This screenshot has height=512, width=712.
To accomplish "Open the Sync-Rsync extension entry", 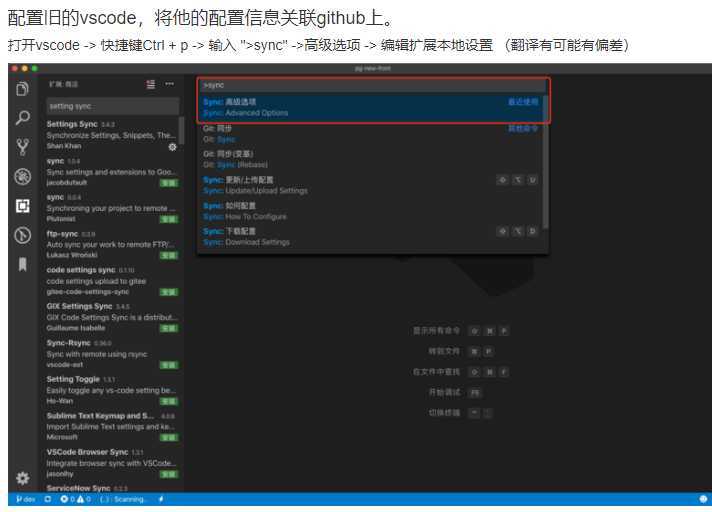I will point(113,354).
